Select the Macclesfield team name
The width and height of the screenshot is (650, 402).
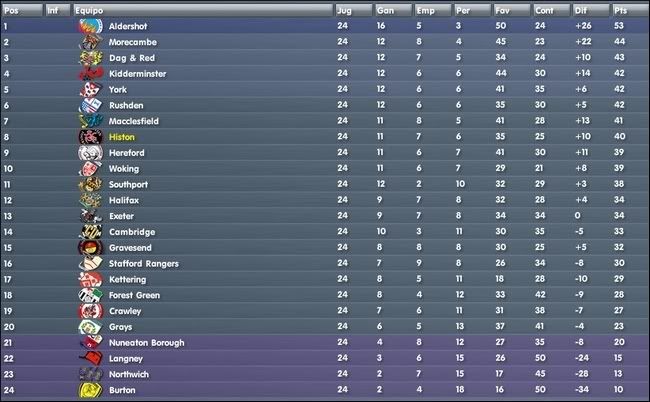[x=134, y=121]
